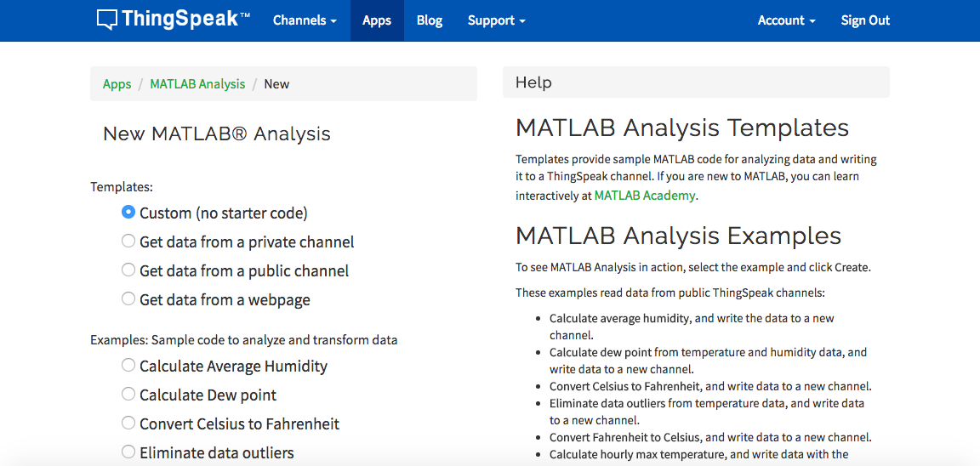
Task: Click the Sign Out link
Action: [x=865, y=20]
